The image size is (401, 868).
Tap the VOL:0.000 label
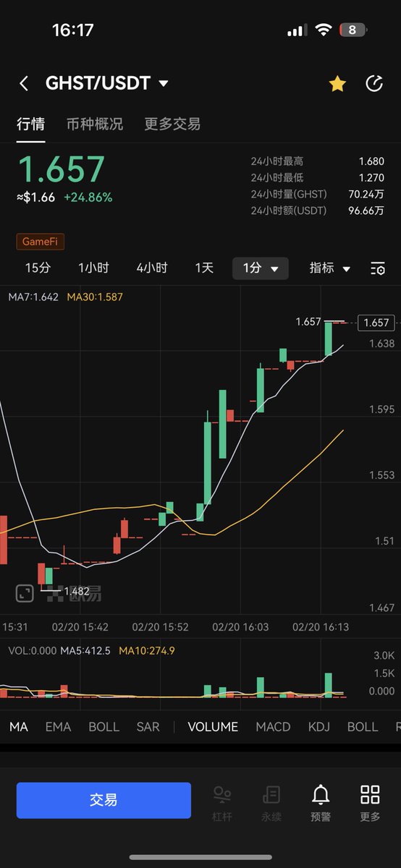pos(32,651)
